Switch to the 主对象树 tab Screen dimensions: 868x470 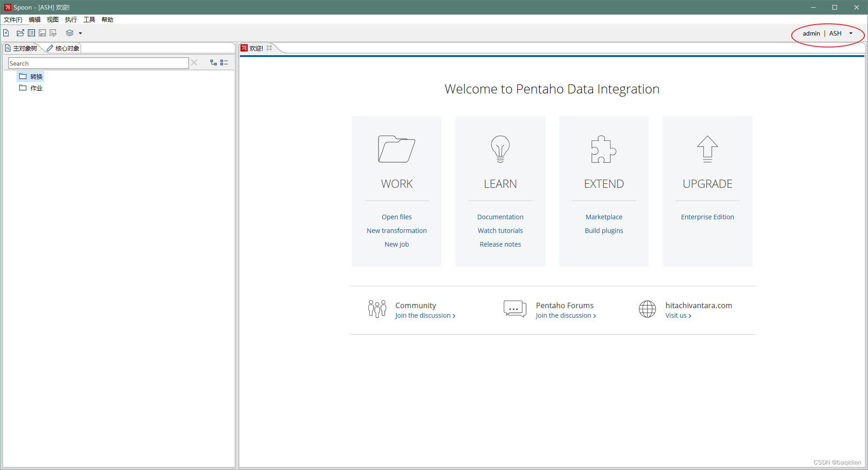pyautogui.click(x=21, y=48)
